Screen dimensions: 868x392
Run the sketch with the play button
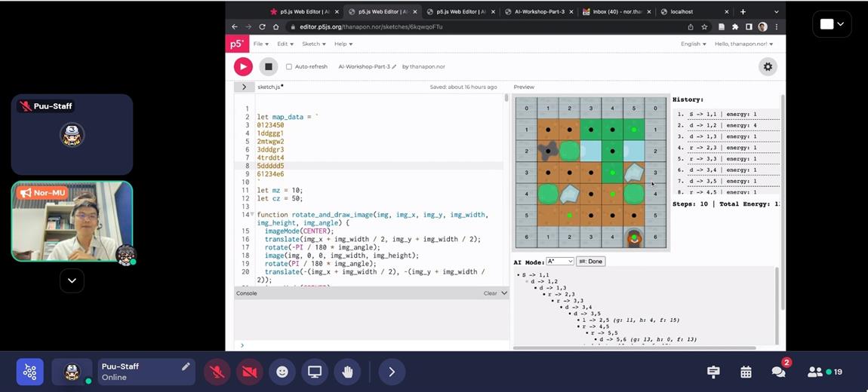pos(243,66)
